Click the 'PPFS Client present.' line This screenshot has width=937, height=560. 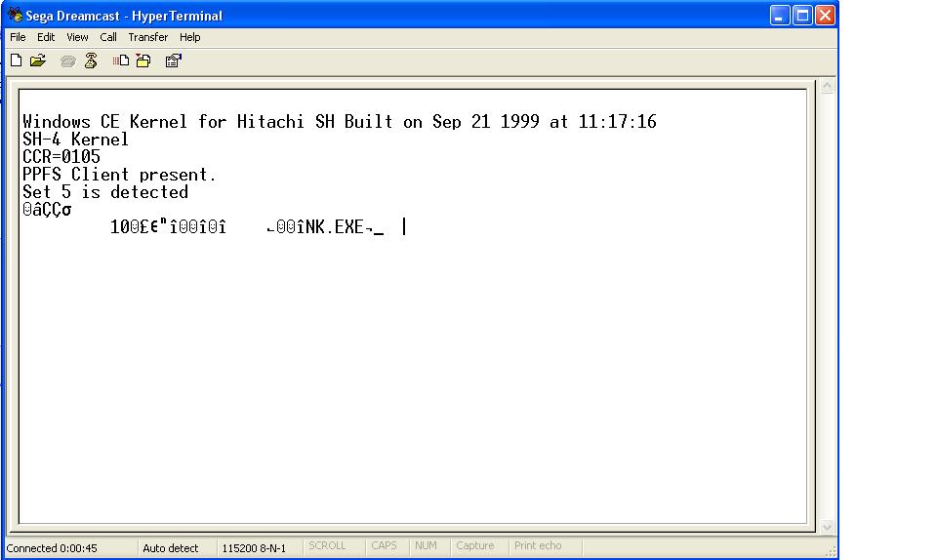119,175
